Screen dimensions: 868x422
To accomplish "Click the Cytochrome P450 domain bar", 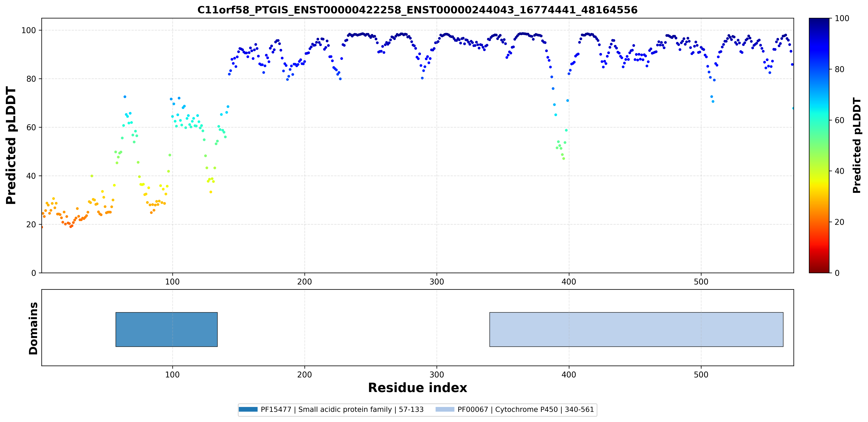I will click(636, 329).
